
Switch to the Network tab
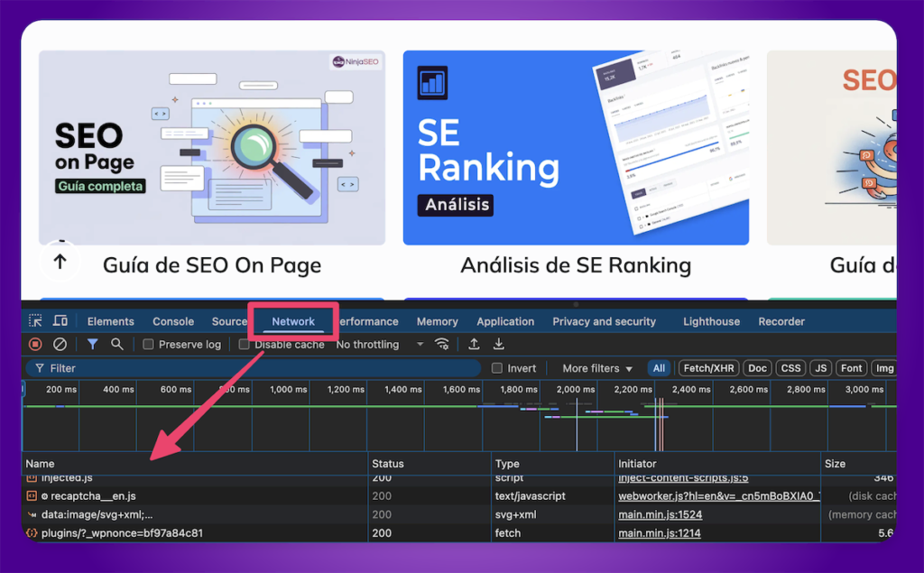click(293, 321)
